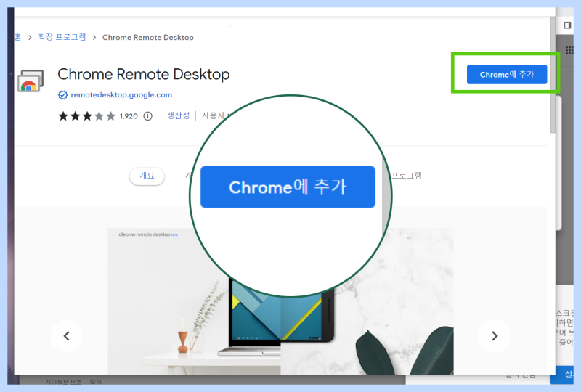Show the next screenshot with right arrow

495,336
